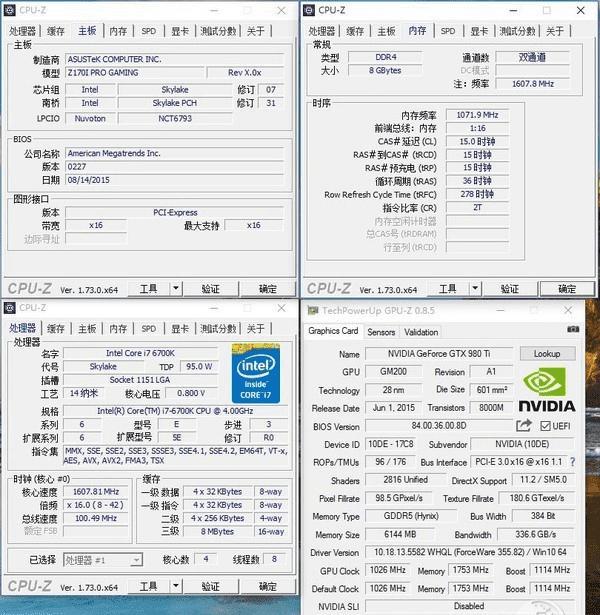Click the Device ID 10DE - 17C8 field

tap(390, 444)
